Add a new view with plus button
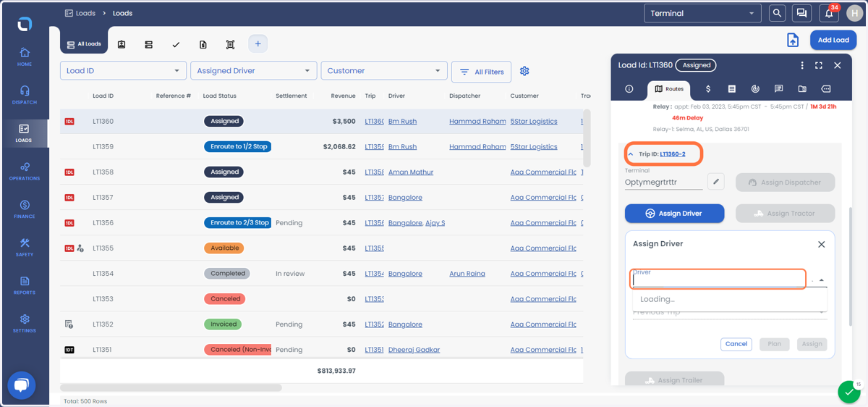This screenshot has width=868, height=407. pos(258,44)
